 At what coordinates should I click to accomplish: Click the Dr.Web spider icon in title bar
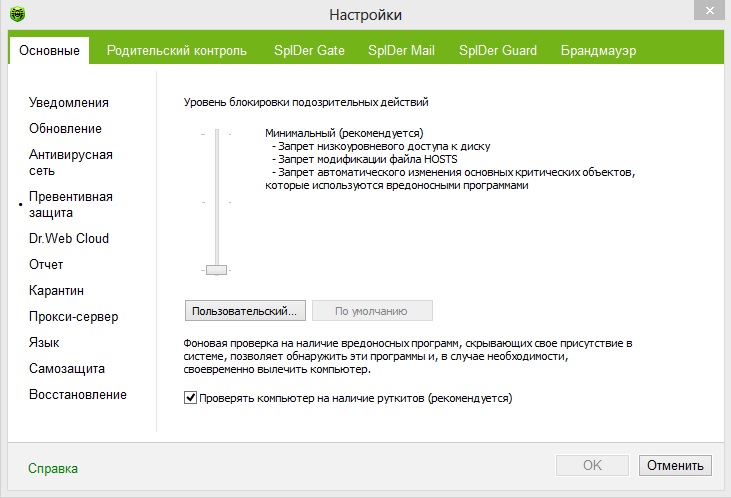tap(18, 14)
